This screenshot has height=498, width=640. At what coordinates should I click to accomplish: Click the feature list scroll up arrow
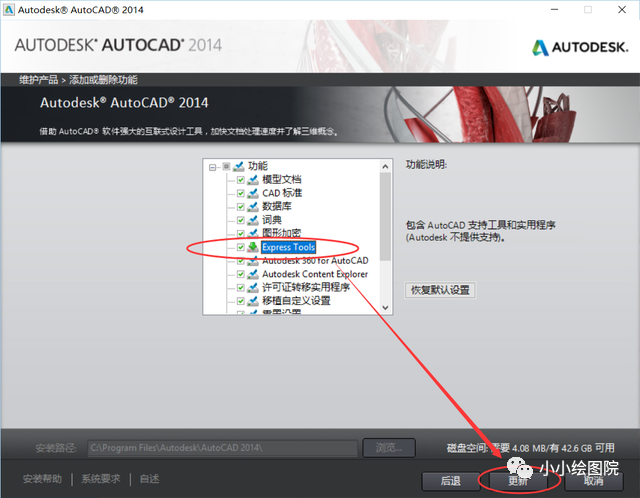coord(385,166)
